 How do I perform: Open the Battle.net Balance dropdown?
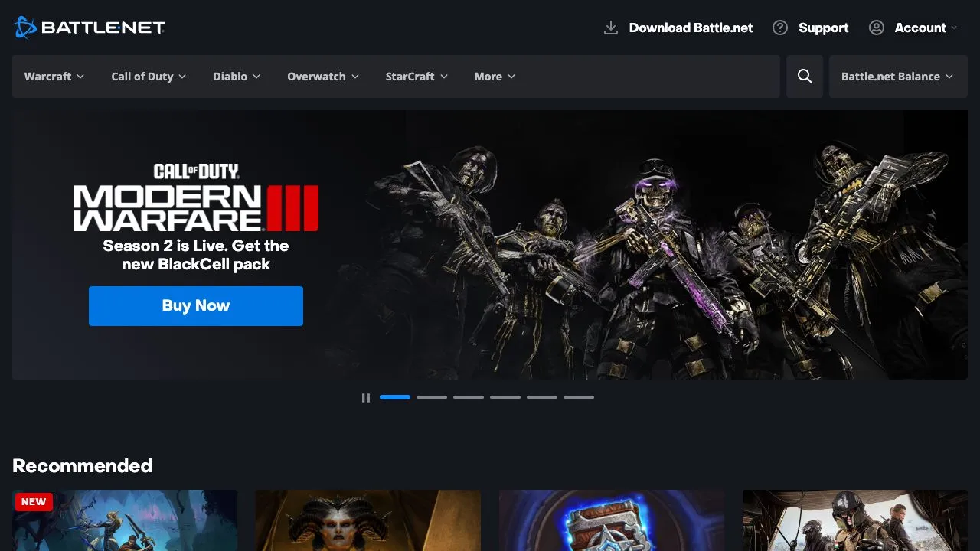click(898, 77)
